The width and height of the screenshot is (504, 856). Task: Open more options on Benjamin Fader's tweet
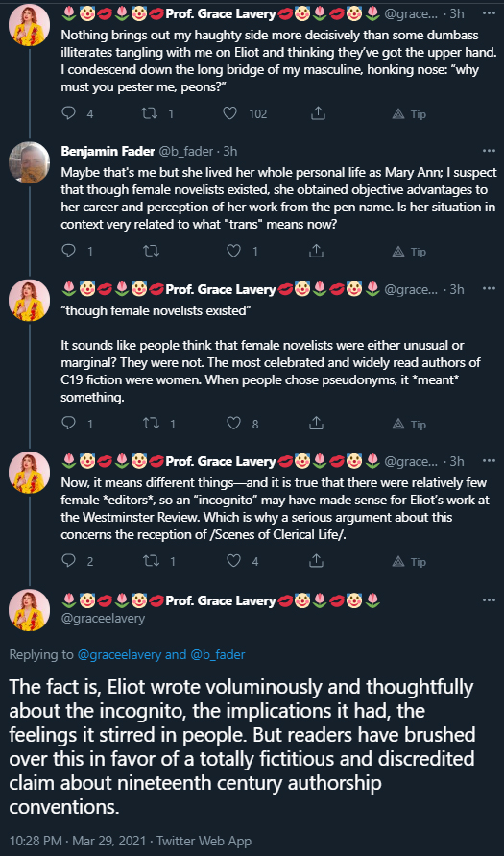490,151
